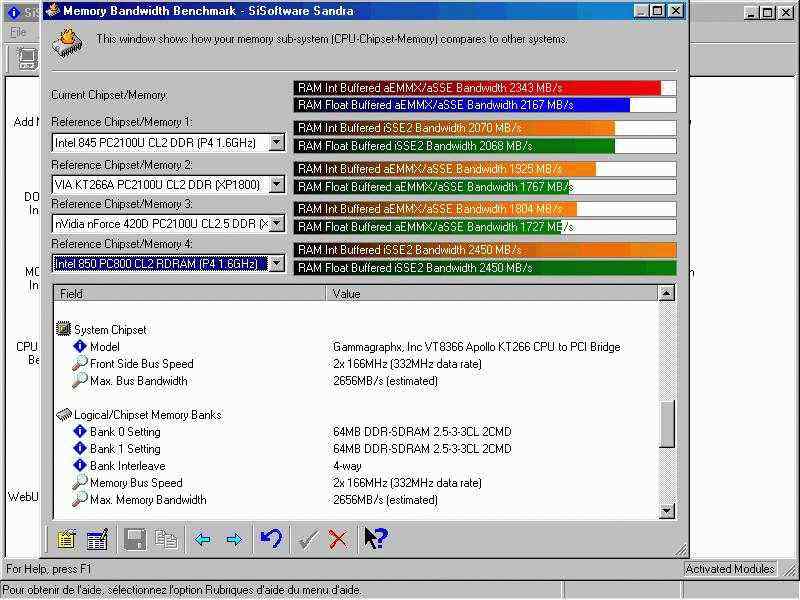Viewport: 800px width, 600px height.
Task: Click the blue Refresh undo arrow
Action: pyautogui.click(x=271, y=539)
